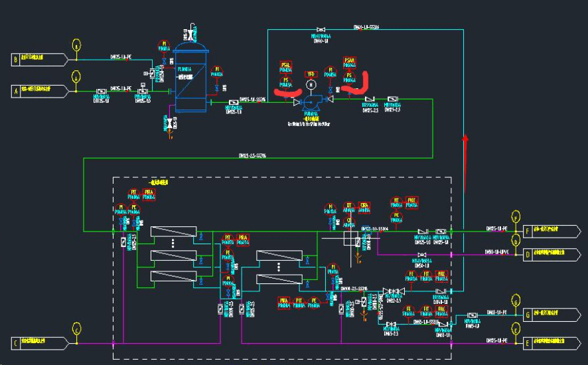Select the PSAH alarm tag box
The height and width of the screenshot is (365, 588).
coord(350,62)
